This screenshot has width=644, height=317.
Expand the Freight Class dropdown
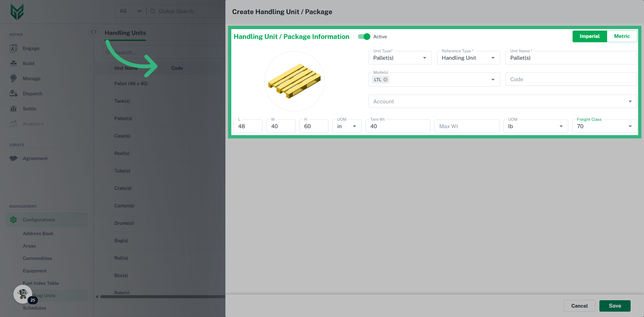tap(631, 126)
